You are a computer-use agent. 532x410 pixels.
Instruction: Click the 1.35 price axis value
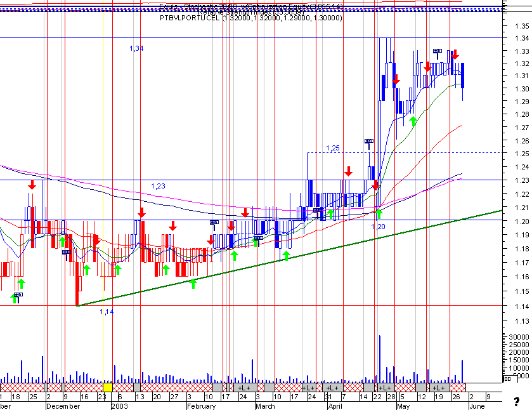click(x=522, y=26)
